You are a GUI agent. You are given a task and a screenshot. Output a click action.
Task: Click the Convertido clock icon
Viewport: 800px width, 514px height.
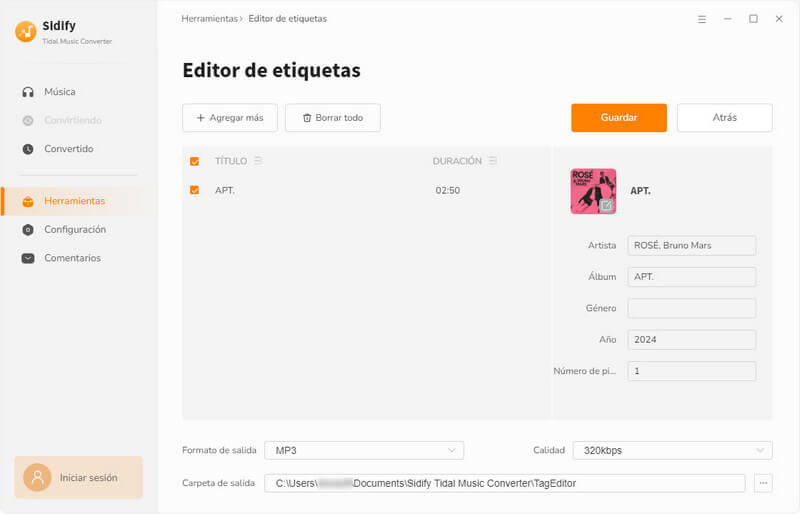(x=28, y=149)
